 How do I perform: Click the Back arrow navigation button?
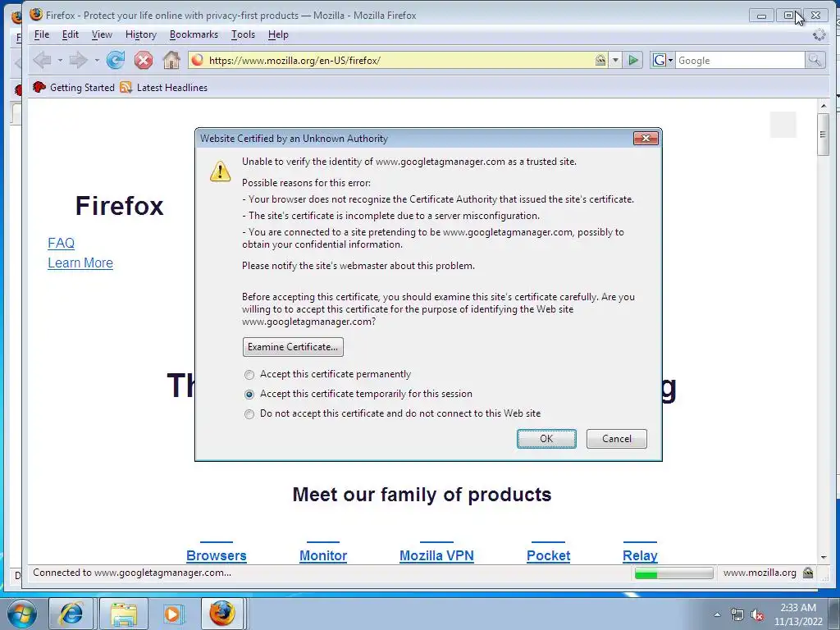(42, 60)
